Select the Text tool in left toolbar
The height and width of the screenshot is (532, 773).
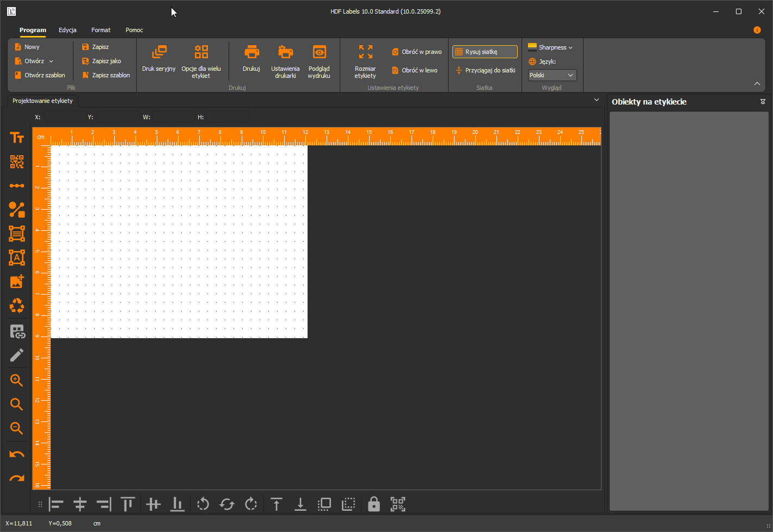[17, 138]
